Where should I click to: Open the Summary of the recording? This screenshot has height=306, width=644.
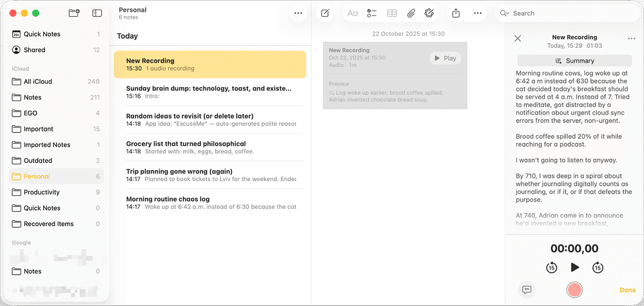574,61
